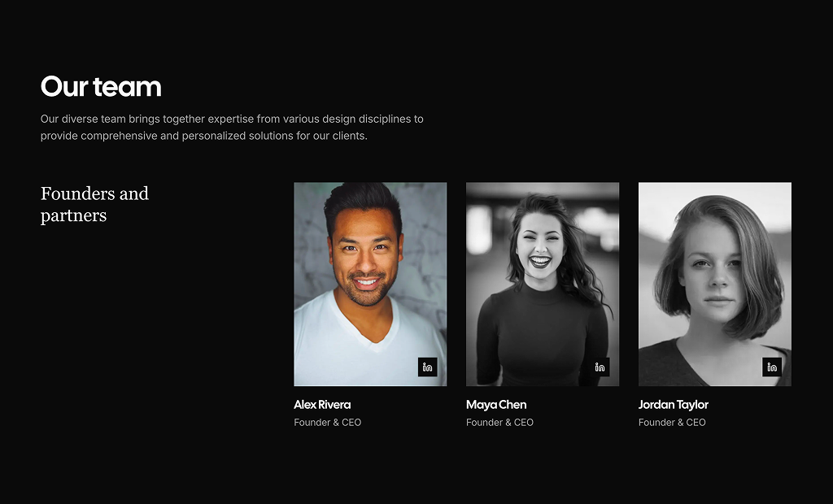Click the word 'partners' in the section heading
The height and width of the screenshot is (504, 833).
[x=73, y=215]
